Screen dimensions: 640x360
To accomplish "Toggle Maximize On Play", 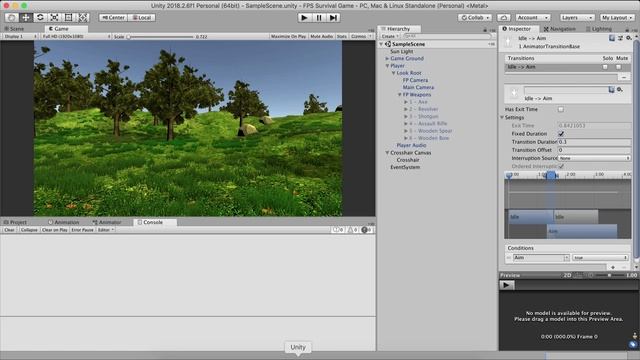I will (x=288, y=36).
